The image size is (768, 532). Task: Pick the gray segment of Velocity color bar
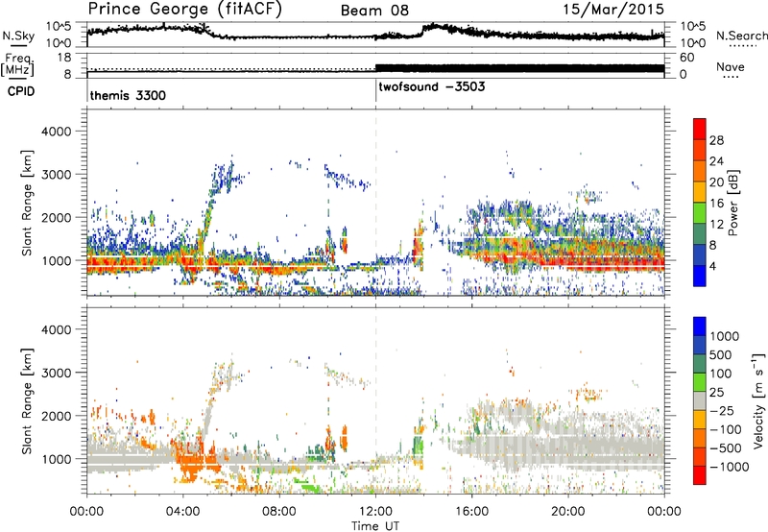coord(700,400)
